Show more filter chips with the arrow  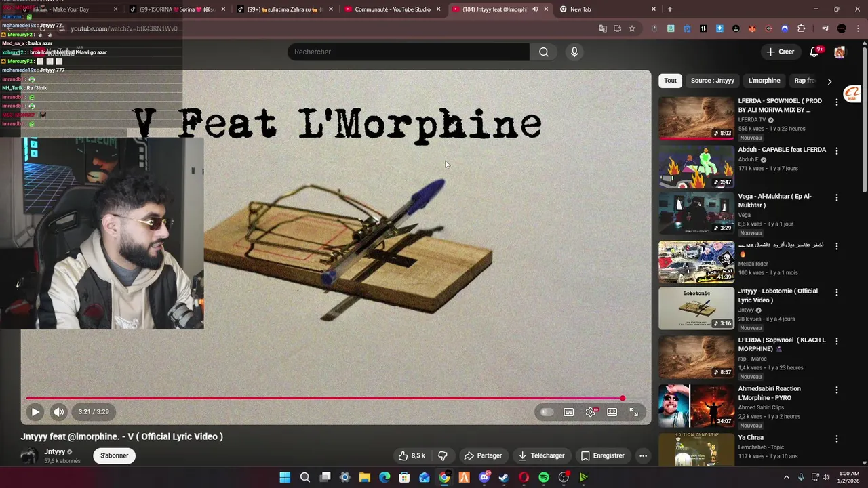829,81
